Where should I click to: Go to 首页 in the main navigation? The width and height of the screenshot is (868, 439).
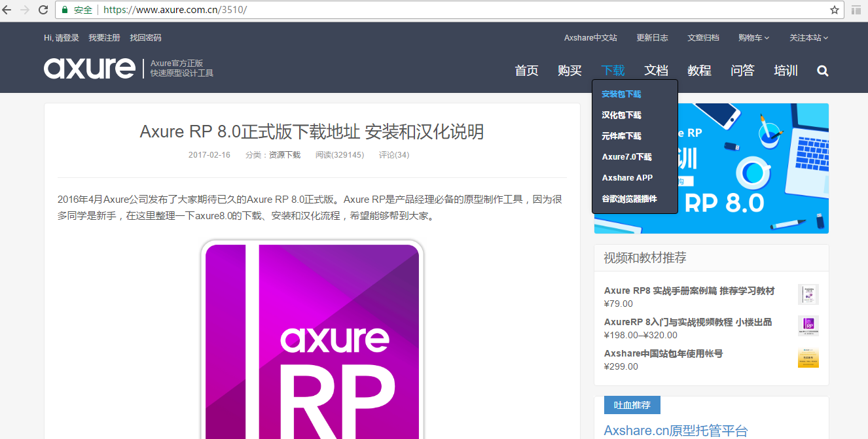coord(526,71)
